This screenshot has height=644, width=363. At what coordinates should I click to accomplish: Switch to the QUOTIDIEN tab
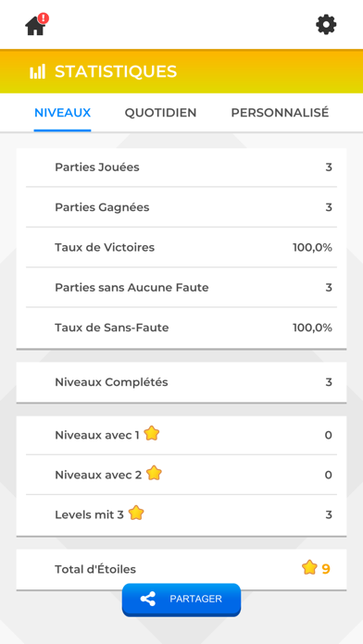[161, 113]
